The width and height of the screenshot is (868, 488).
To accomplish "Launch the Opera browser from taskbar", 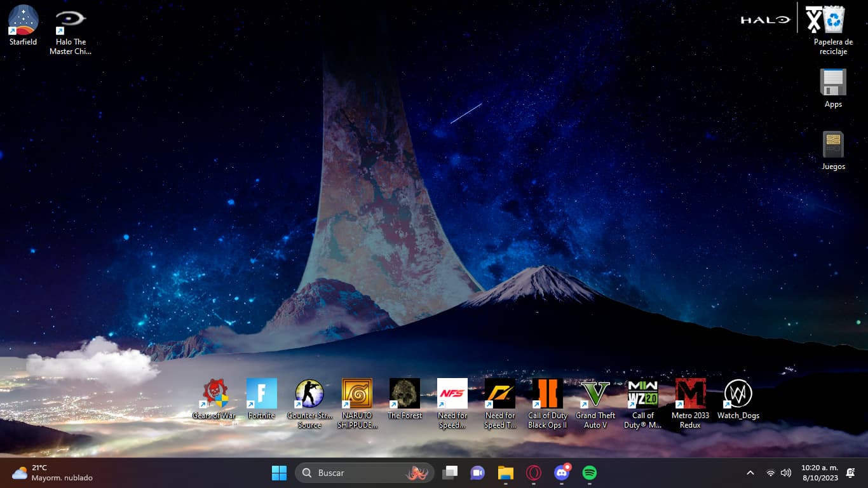I will pyautogui.click(x=533, y=473).
